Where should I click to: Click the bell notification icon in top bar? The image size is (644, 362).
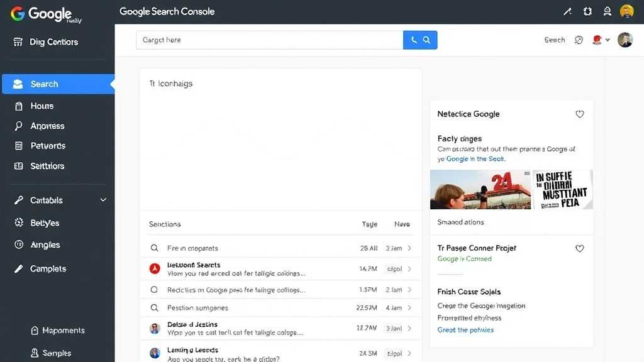[608, 11]
